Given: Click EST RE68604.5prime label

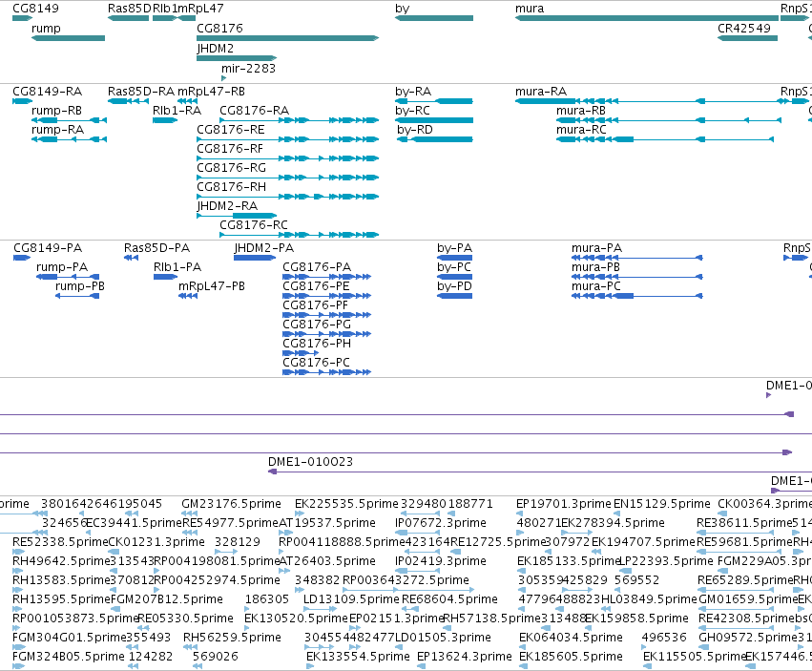Looking at the screenshot, I should point(450,599).
